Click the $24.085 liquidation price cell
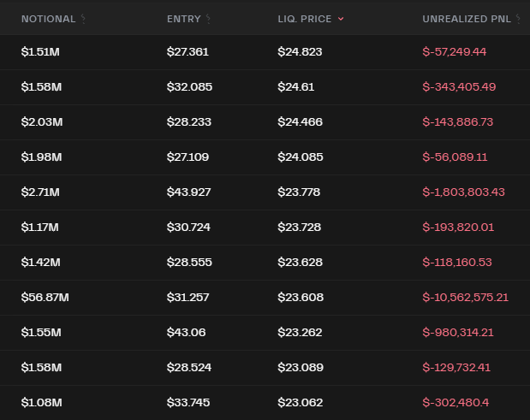Image resolution: width=530 pixels, height=420 pixels. [x=300, y=157]
